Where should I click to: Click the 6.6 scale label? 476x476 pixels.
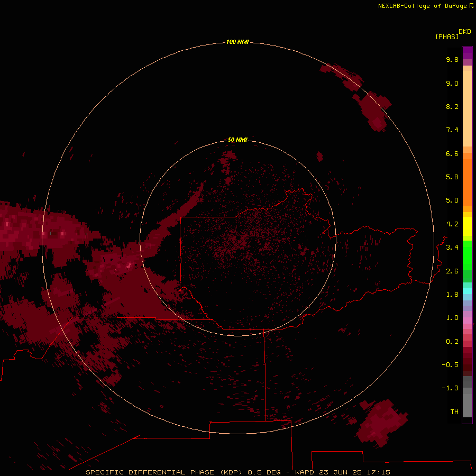pyautogui.click(x=452, y=153)
